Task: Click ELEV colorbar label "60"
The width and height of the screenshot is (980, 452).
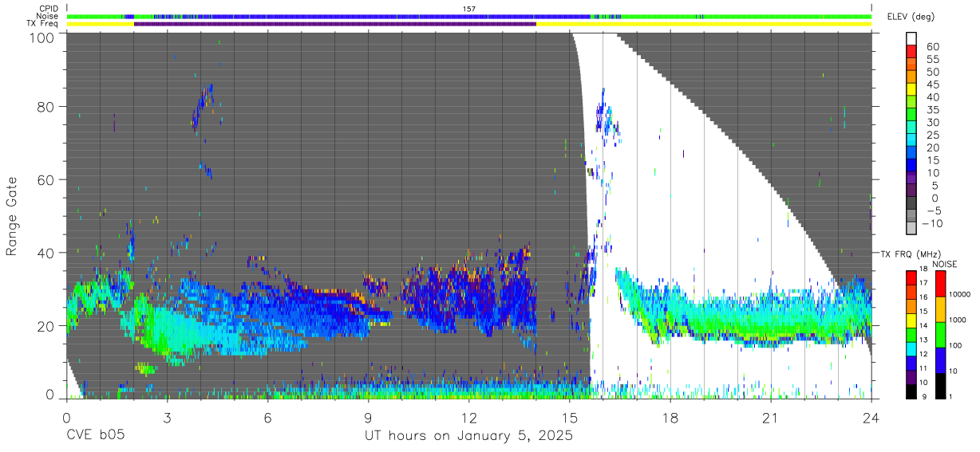Action: point(931,47)
